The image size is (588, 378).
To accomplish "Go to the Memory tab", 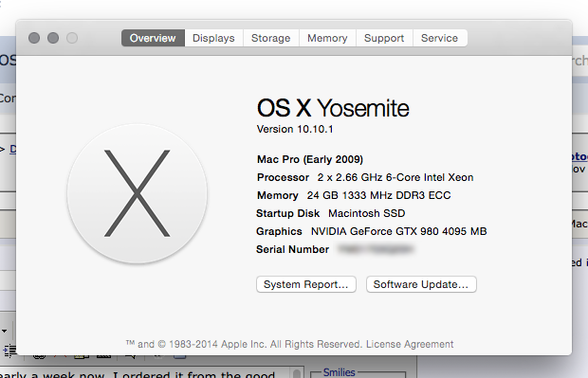I will point(327,38).
